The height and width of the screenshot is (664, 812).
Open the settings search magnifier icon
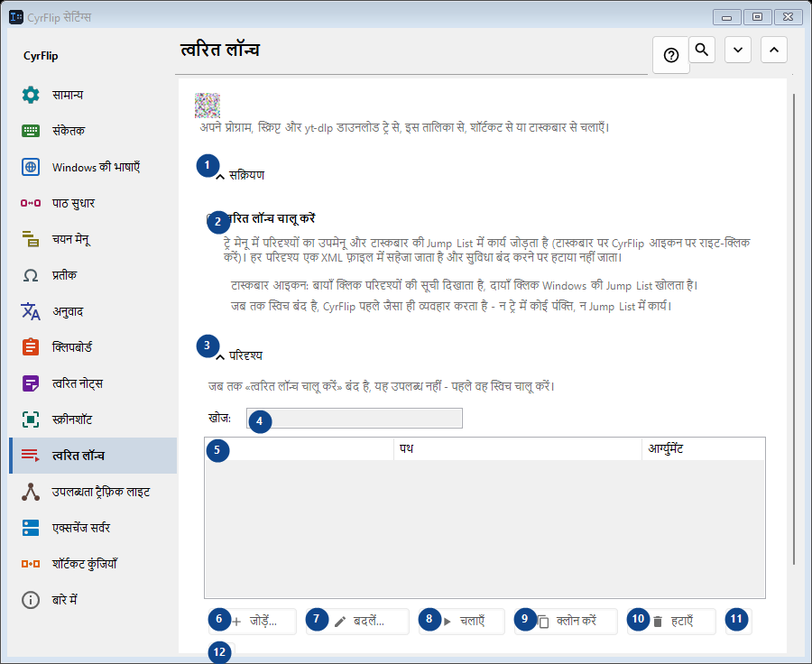[x=702, y=50]
